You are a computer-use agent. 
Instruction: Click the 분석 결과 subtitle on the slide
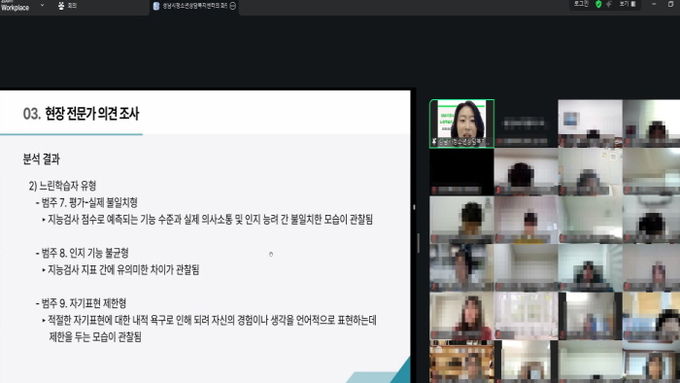[41, 159]
